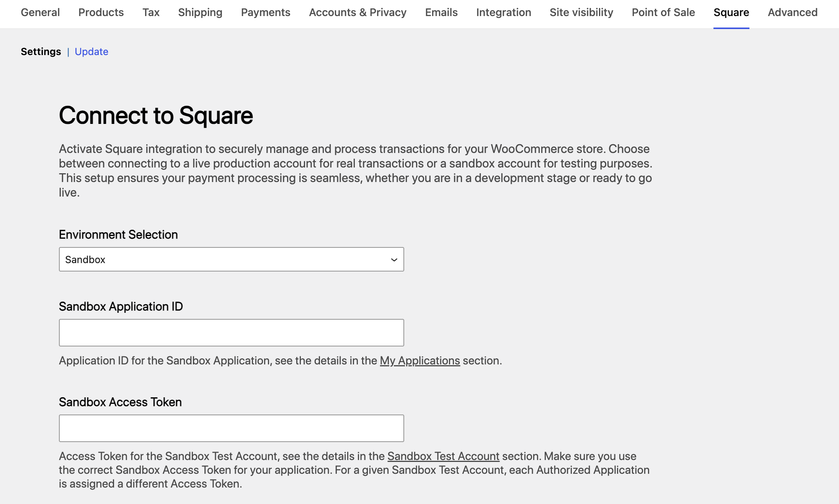Select the active Square tab
The image size is (839, 504).
731,12
